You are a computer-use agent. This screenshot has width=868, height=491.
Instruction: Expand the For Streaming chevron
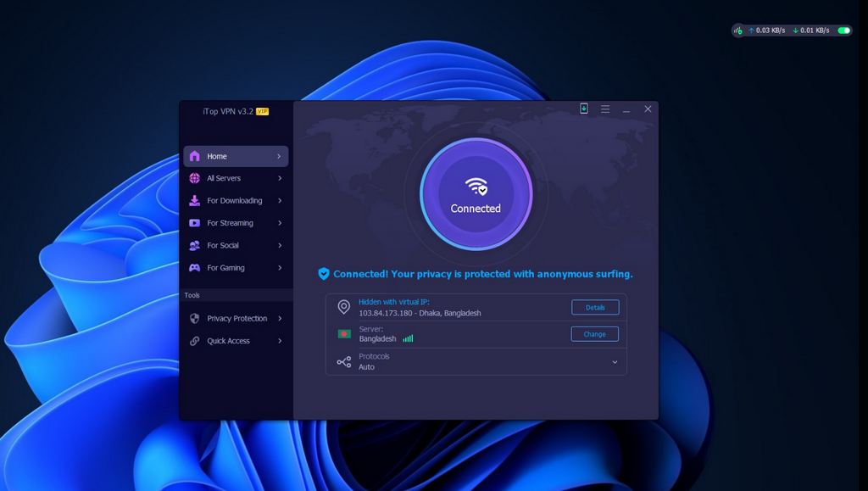coord(280,223)
